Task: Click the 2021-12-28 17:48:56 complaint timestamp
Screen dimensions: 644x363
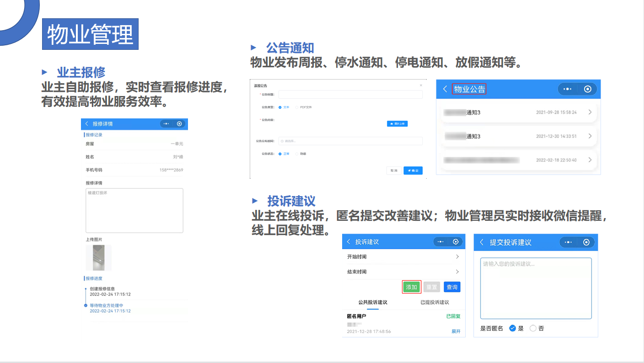Action: coord(369,331)
